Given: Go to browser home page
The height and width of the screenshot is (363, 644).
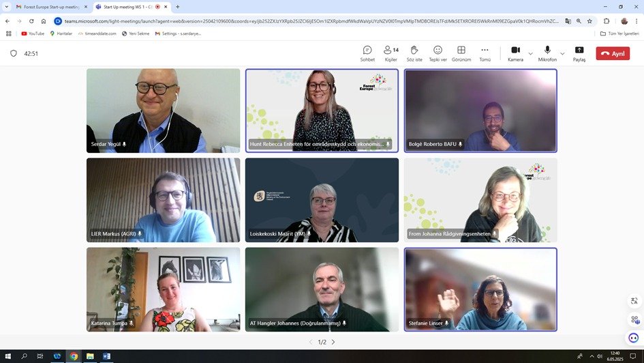Looking at the screenshot, I should click(43, 21).
